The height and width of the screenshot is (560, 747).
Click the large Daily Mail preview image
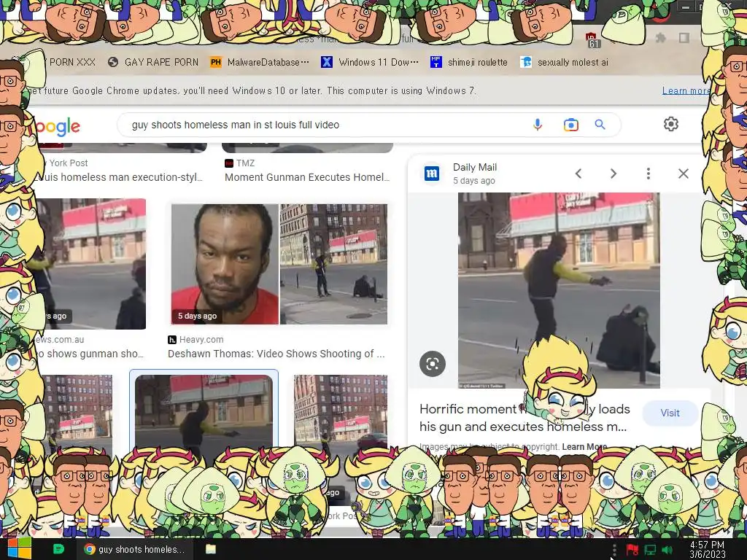pos(559,290)
